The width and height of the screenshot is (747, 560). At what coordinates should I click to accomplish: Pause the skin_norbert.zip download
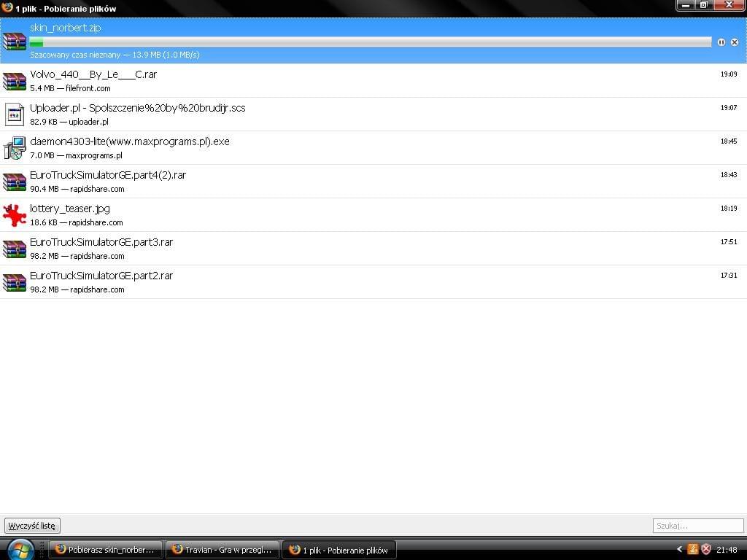(721, 42)
